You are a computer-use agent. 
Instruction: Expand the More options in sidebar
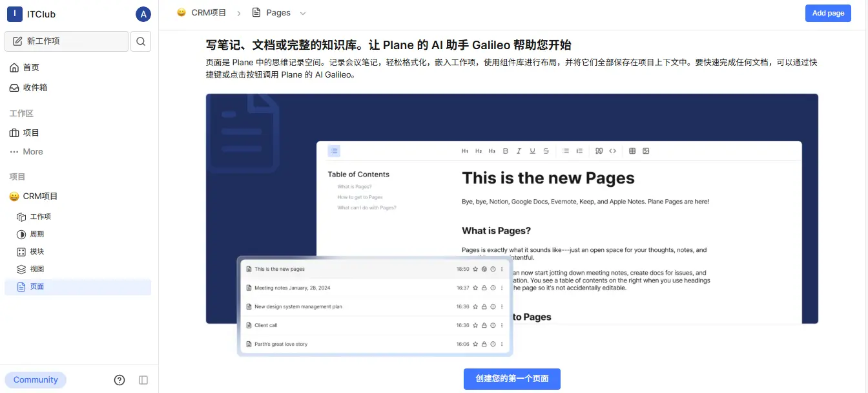tap(32, 152)
